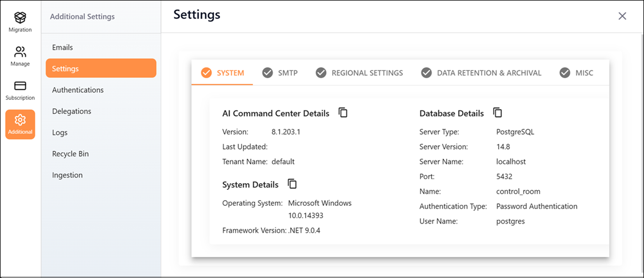This screenshot has width=644, height=278.
Task: Open Emails in Additional Settings menu
Action: 63,48
